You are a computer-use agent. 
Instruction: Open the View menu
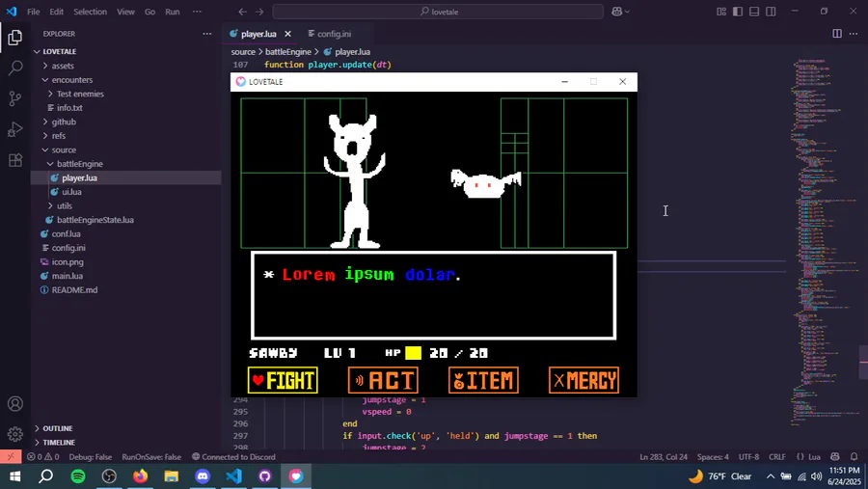[x=125, y=12]
